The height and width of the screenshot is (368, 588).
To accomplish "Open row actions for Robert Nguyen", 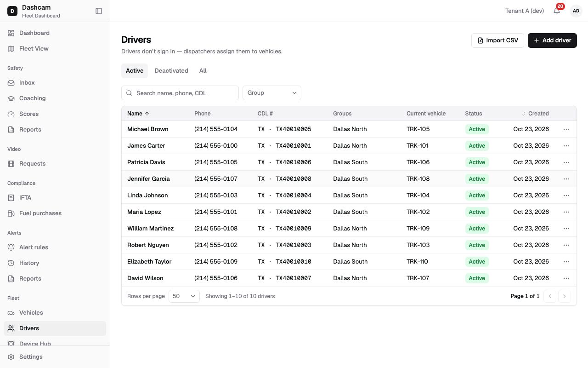I will pyautogui.click(x=566, y=245).
